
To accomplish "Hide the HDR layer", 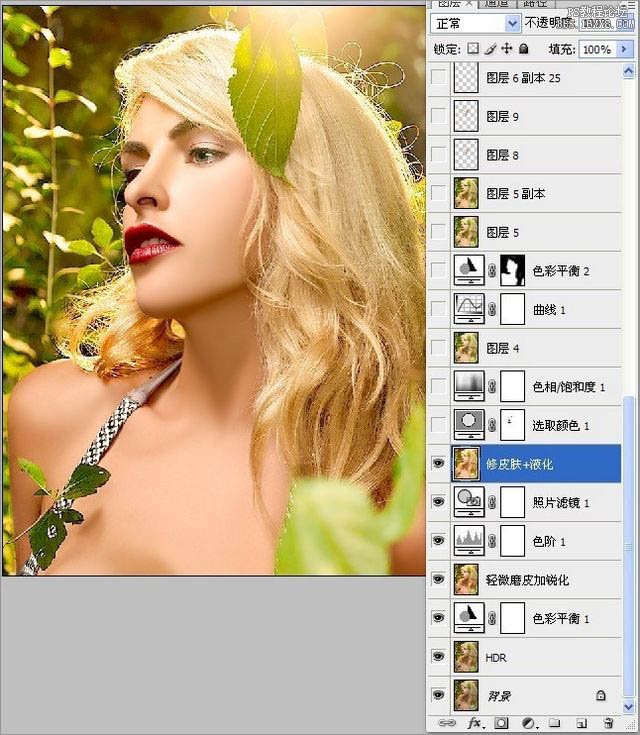I will coord(438,656).
